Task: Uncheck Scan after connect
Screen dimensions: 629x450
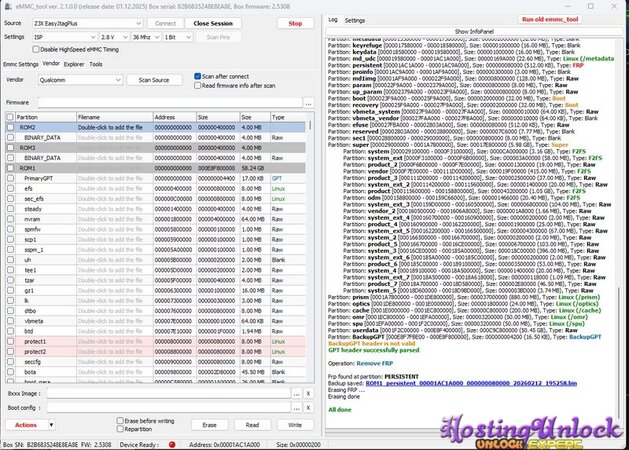Action: [196, 75]
